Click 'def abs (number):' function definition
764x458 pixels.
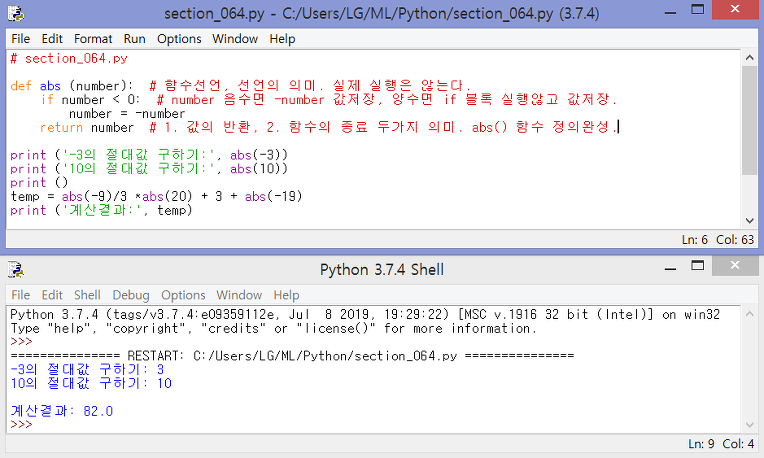(72, 86)
